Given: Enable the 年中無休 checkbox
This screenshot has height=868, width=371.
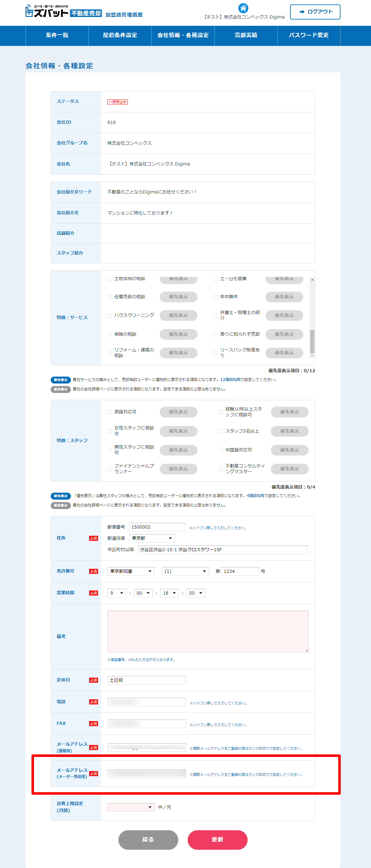Looking at the screenshot, I should pyautogui.click(x=215, y=297).
